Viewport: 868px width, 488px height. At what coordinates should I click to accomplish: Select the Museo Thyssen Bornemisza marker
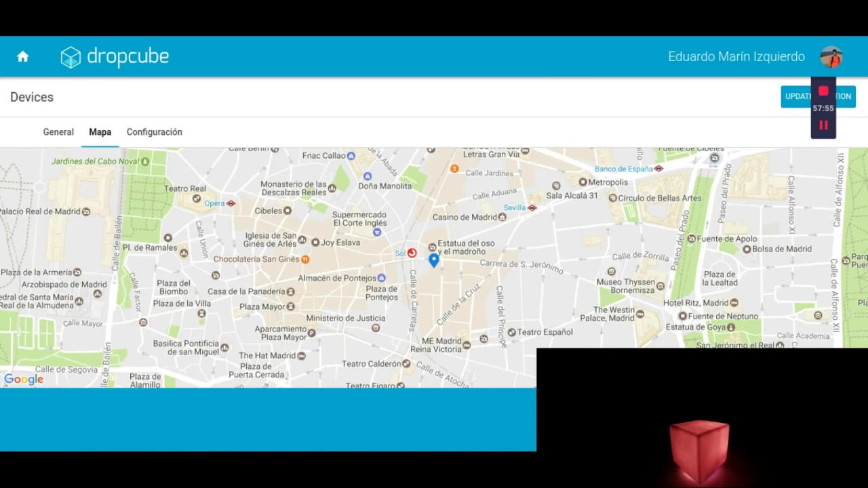tap(660, 287)
